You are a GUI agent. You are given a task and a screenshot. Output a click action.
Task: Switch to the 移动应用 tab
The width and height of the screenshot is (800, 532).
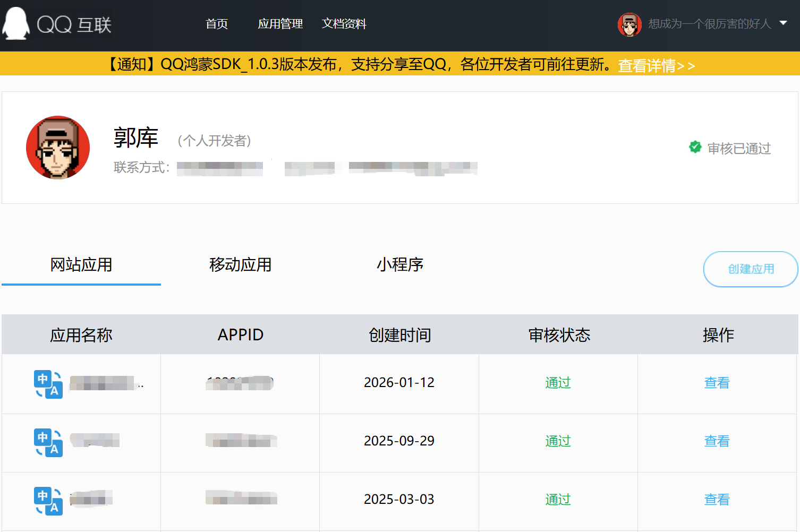point(240,265)
